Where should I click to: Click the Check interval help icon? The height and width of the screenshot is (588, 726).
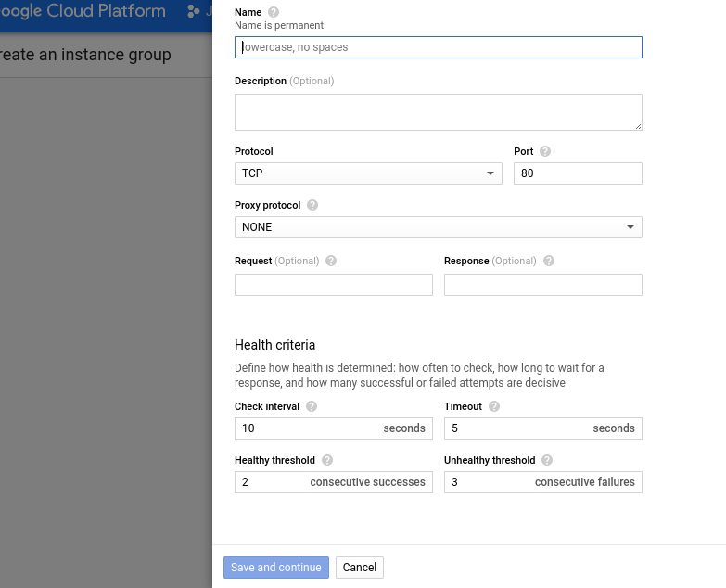click(312, 406)
